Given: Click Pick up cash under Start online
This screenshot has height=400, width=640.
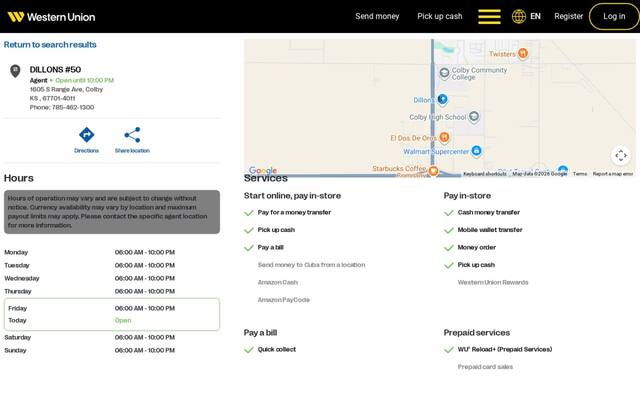Looking at the screenshot, I should 276,230.
